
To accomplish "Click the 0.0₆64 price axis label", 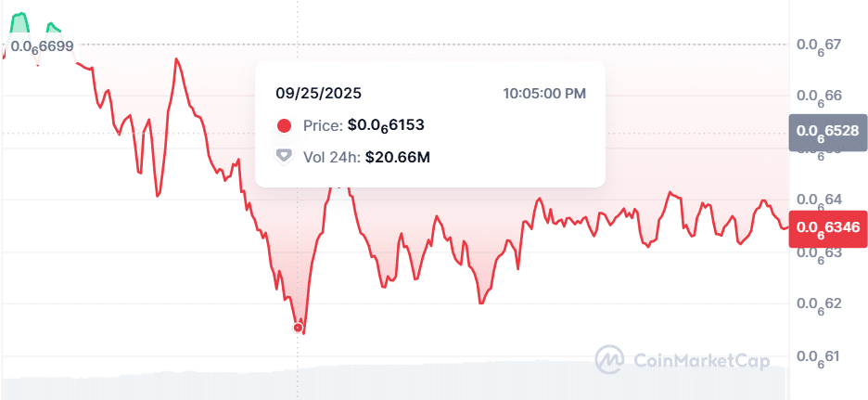I will tap(818, 200).
